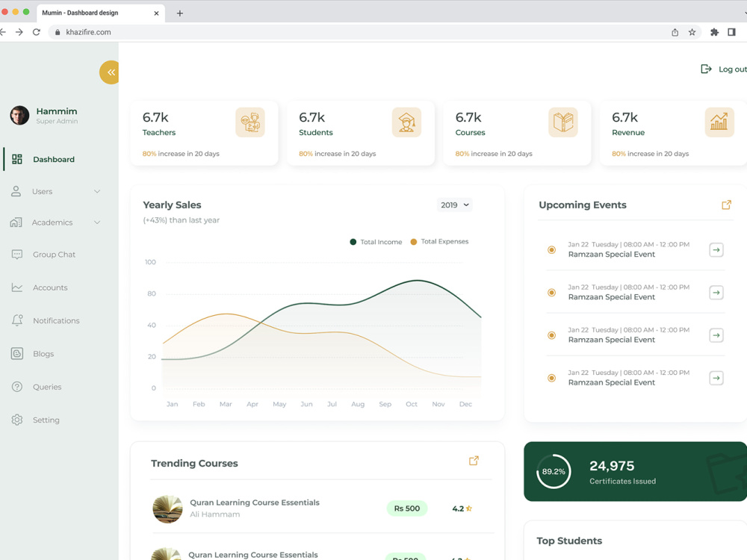The height and width of the screenshot is (560, 747).
Task: Click the Revenue chart icon
Action: (x=719, y=122)
